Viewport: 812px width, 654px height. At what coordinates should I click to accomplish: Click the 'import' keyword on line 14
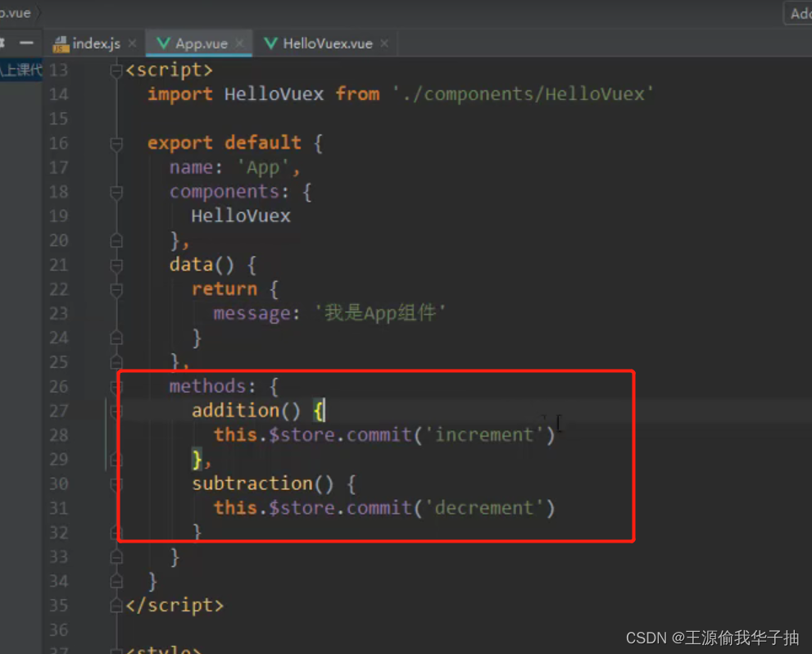pos(179,94)
